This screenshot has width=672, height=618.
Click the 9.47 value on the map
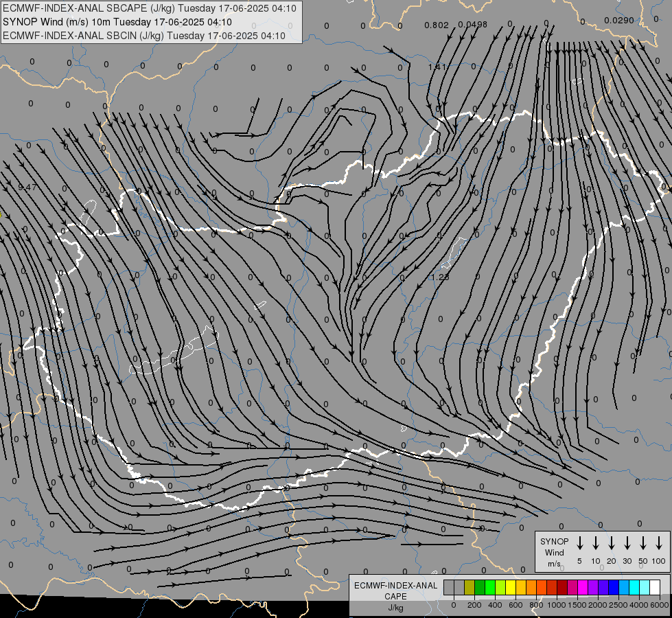(x=27, y=187)
